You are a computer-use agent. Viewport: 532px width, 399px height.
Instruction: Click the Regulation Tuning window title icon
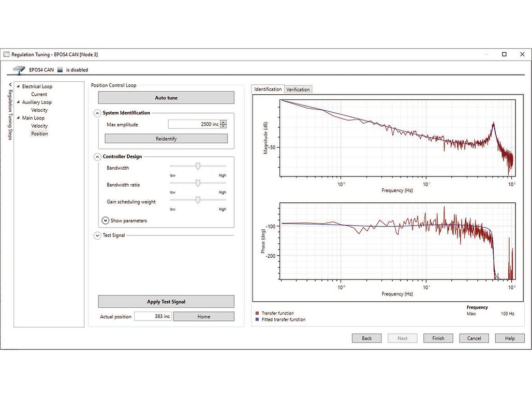pos(7,54)
